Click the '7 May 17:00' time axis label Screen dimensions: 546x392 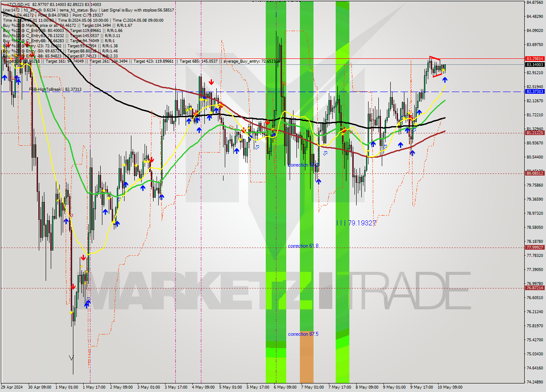coord(340,387)
